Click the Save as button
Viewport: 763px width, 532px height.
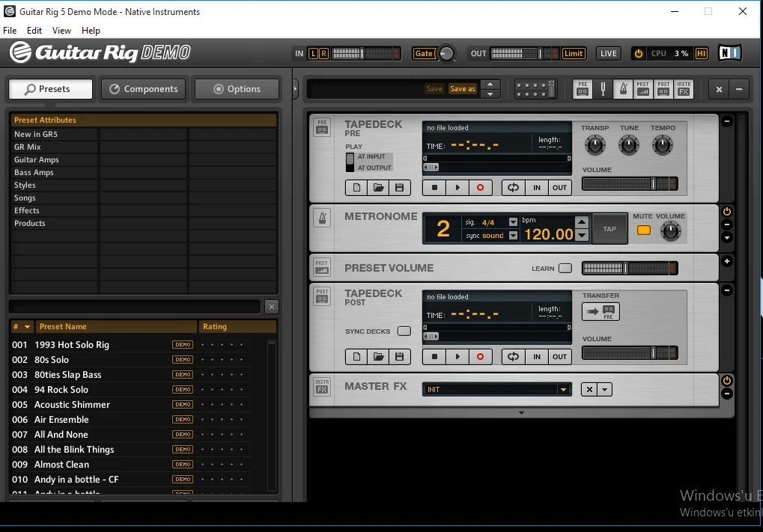[462, 89]
